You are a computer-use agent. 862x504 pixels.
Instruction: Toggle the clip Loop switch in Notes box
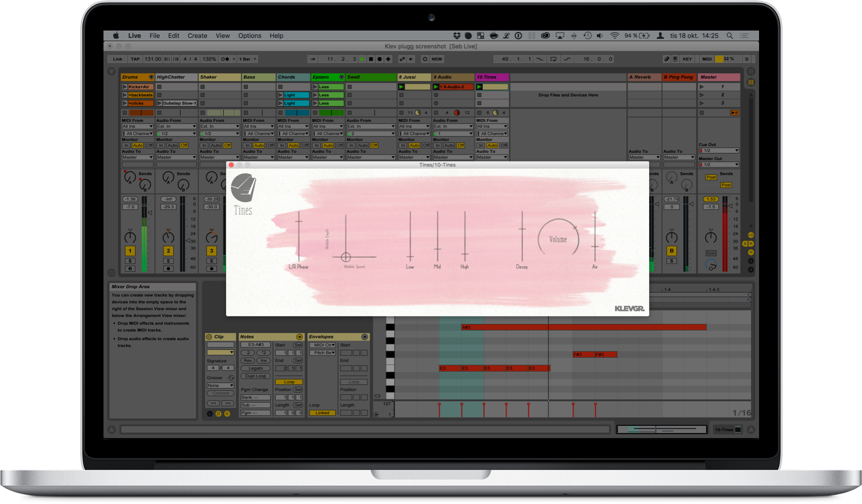(289, 382)
